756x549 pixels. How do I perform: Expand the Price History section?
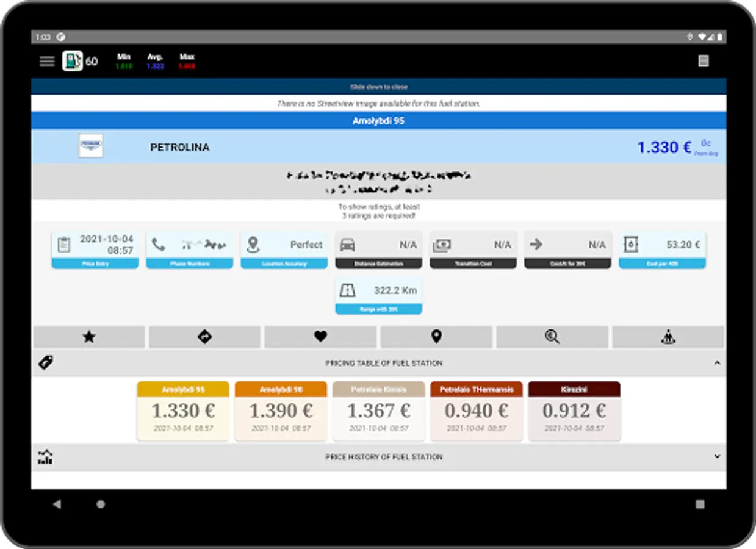pos(717,456)
